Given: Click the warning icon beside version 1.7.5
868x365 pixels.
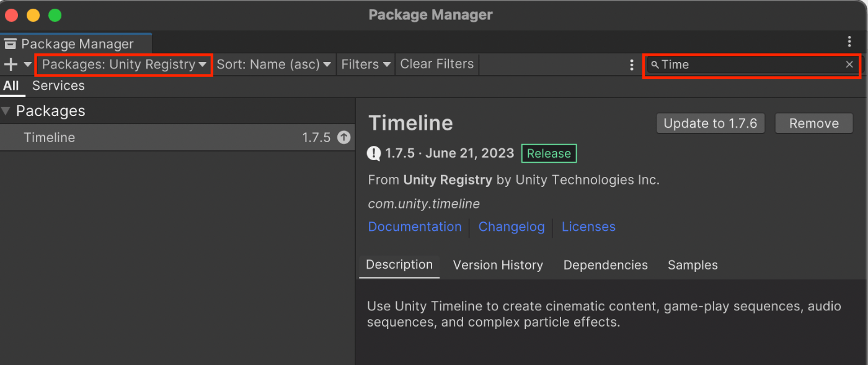Looking at the screenshot, I should pyautogui.click(x=374, y=153).
